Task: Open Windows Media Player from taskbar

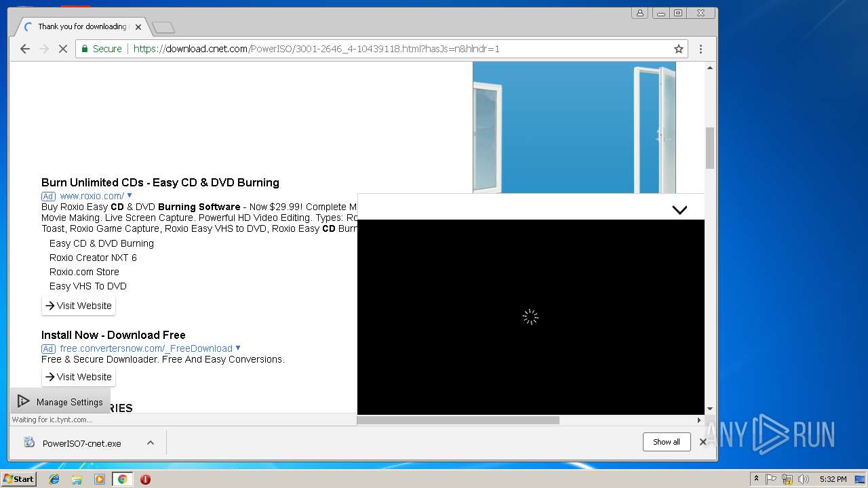Action: (100, 479)
